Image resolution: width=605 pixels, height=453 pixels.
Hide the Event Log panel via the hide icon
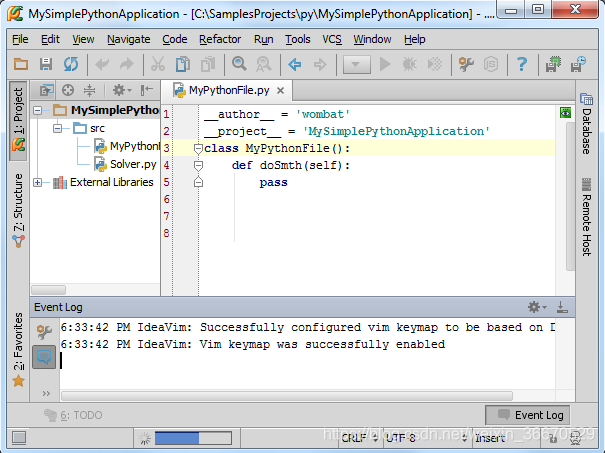click(x=562, y=307)
